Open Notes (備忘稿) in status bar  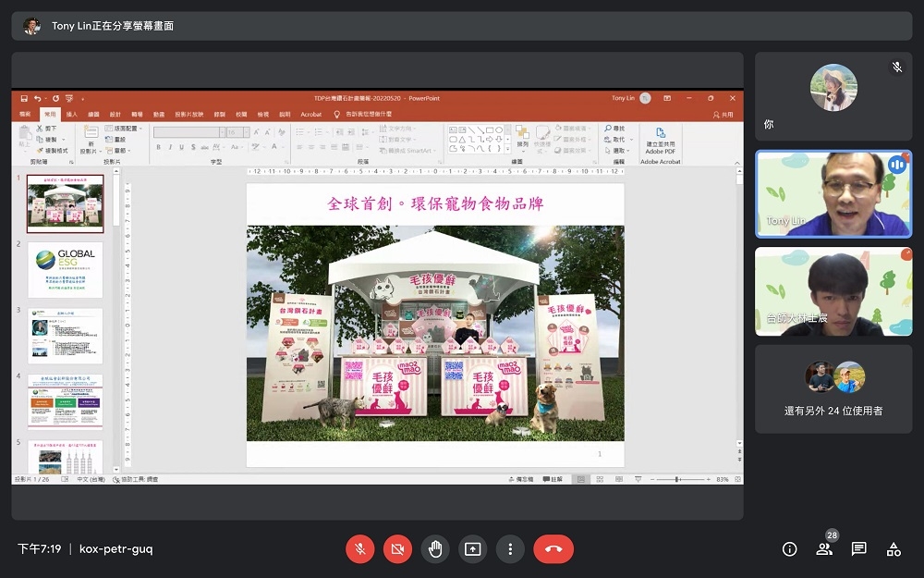521,479
